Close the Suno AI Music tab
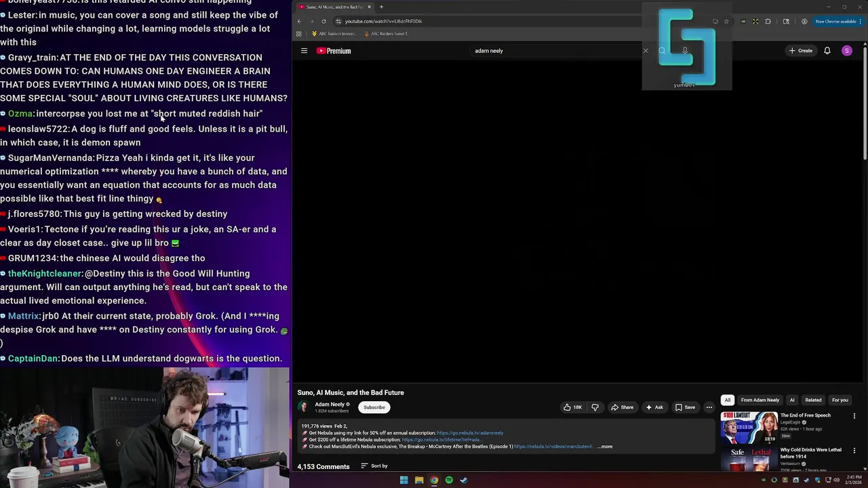 (x=369, y=7)
